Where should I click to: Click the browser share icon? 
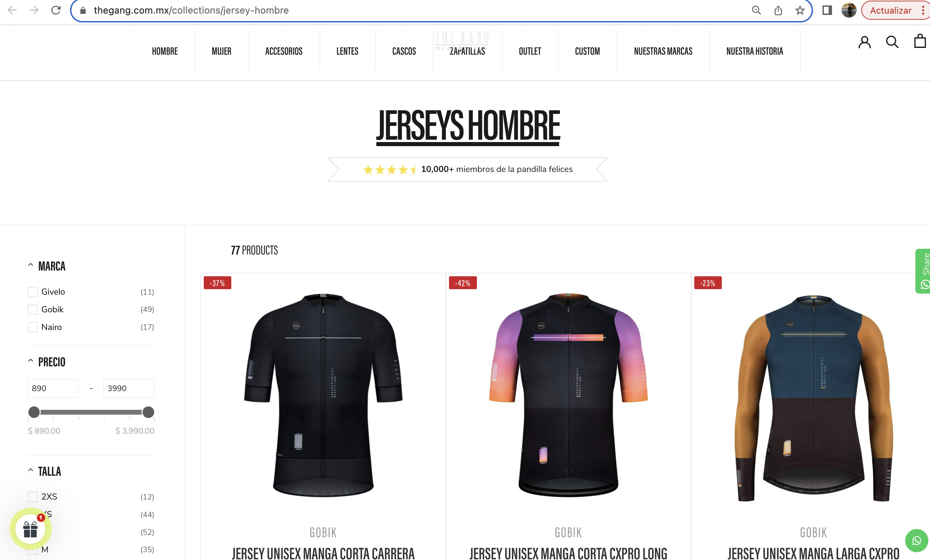click(x=778, y=10)
